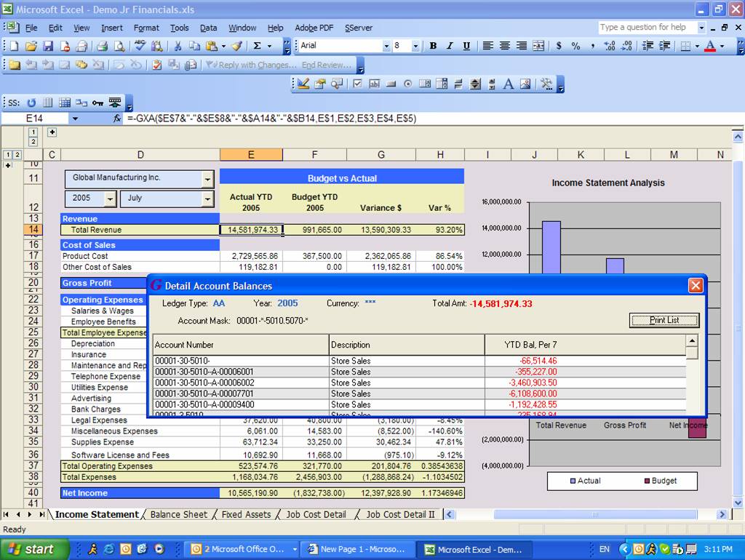Insert an Image control from Control Toolbox
745x560 pixels.
pyautogui.click(x=525, y=84)
